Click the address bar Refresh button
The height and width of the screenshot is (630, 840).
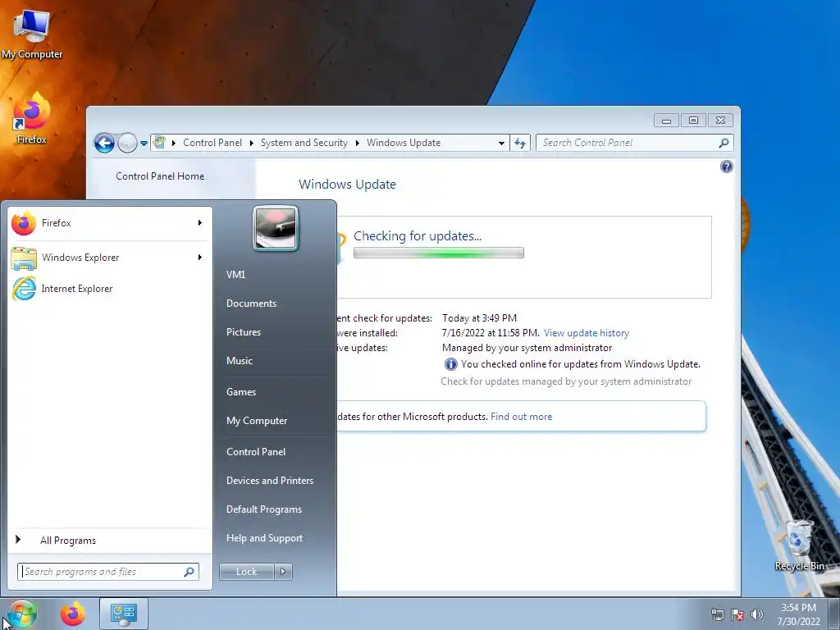[x=520, y=143]
